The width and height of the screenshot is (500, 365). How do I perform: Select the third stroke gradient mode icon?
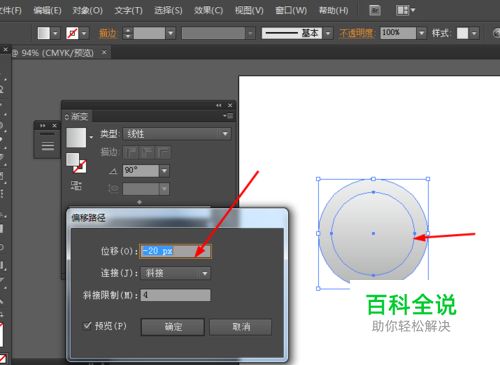click(x=163, y=152)
